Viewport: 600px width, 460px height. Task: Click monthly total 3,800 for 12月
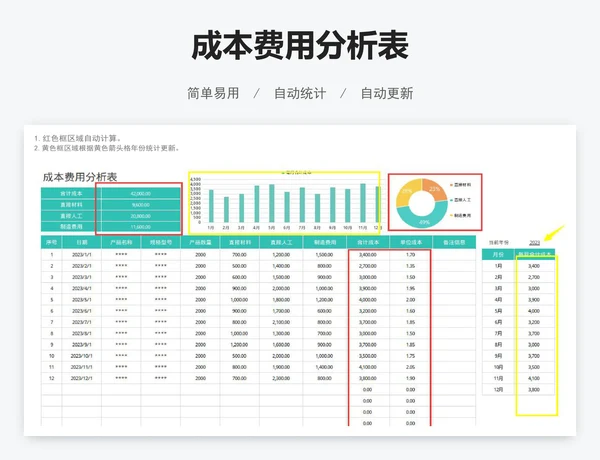pos(534,390)
